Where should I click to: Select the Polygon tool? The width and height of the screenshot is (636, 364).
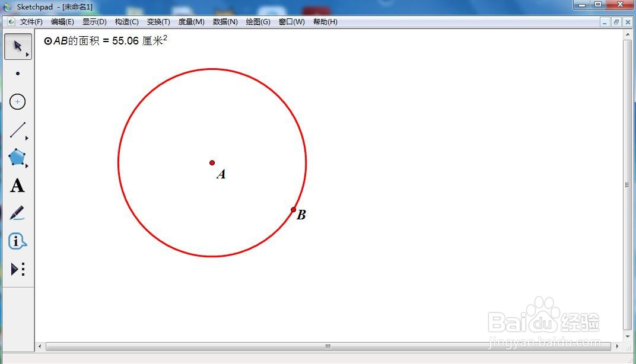[17, 157]
